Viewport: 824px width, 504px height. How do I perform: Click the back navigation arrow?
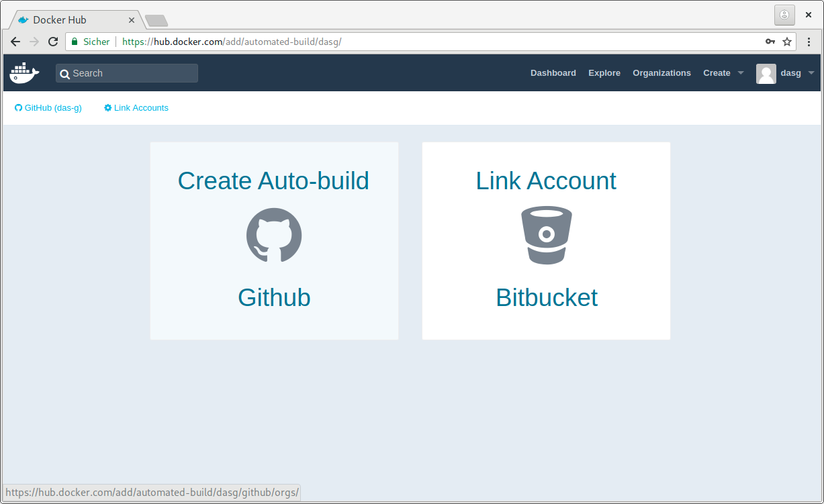pos(15,41)
